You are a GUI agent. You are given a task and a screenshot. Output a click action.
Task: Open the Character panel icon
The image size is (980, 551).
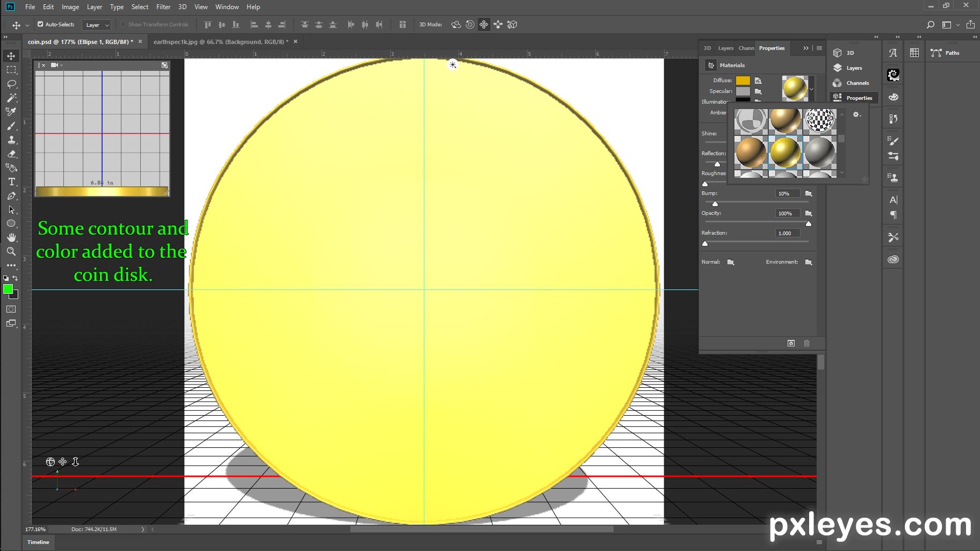click(x=893, y=200)
